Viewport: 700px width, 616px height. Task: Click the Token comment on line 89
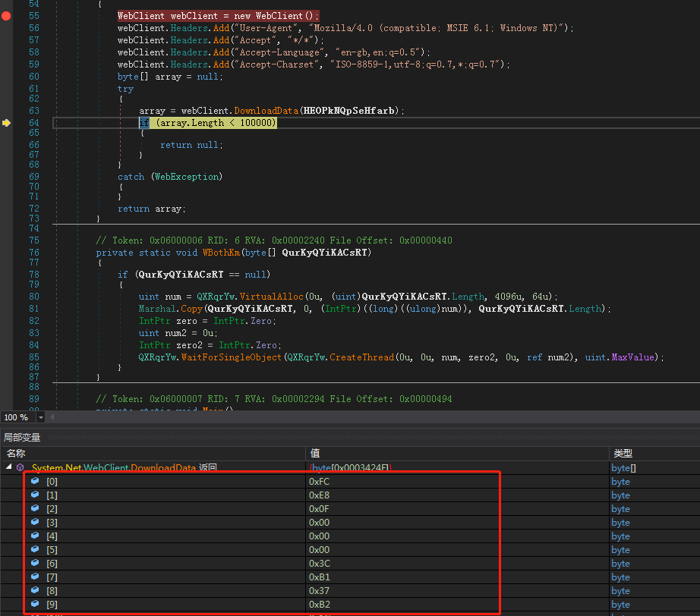click(273, 399)
